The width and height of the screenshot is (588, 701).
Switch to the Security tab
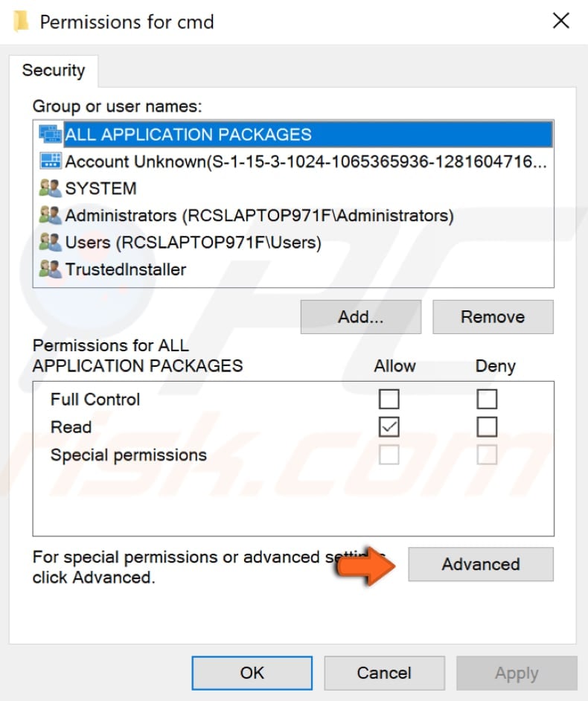coord(54,70)
